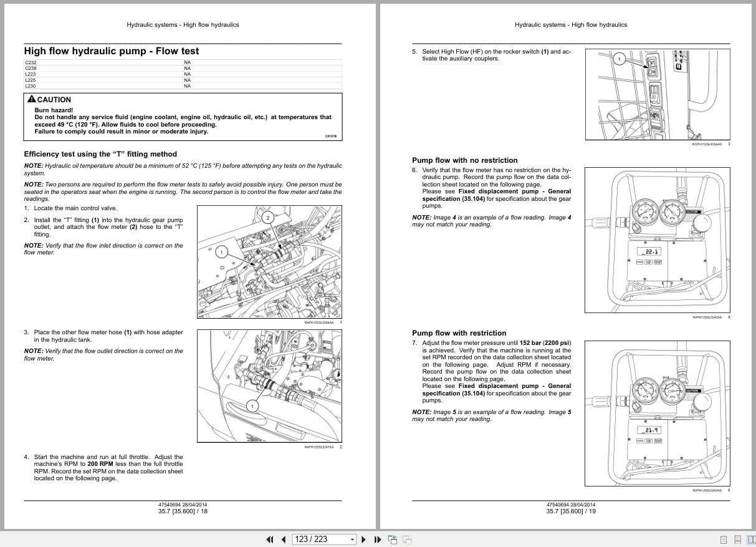Open the page number dropdown arrow
Viewport: 756px width, 547px height.
pyautogui.click(x=353, y=540)
